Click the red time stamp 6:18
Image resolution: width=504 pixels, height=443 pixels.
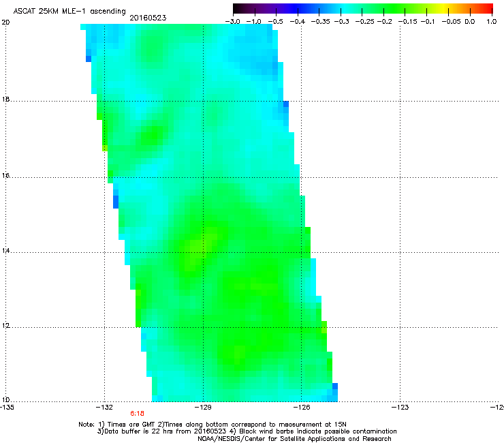138,414
